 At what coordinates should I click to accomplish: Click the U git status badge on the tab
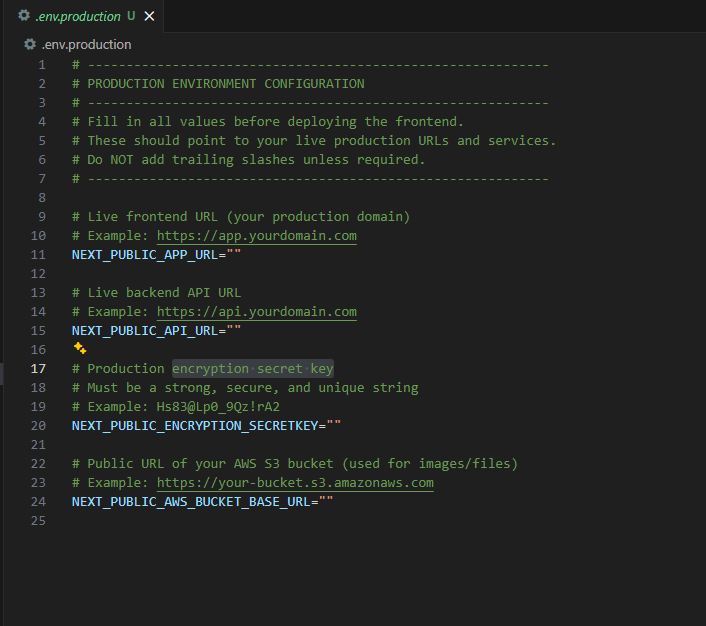pos(131,16)
